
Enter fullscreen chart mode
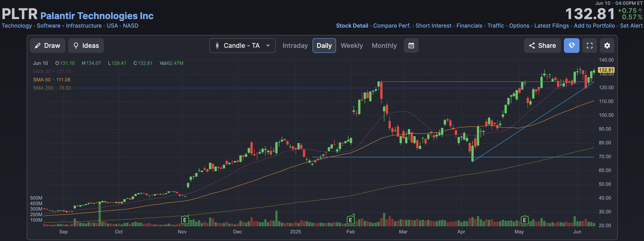click(589, 46)
